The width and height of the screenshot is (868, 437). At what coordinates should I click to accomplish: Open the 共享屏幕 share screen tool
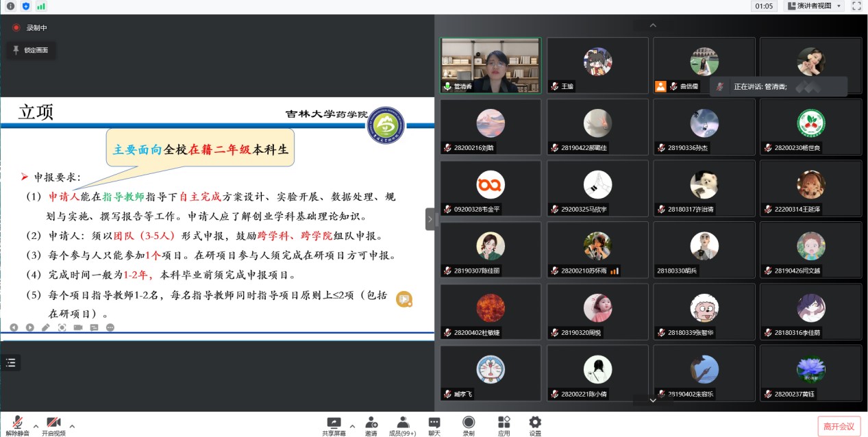point(334,425)
